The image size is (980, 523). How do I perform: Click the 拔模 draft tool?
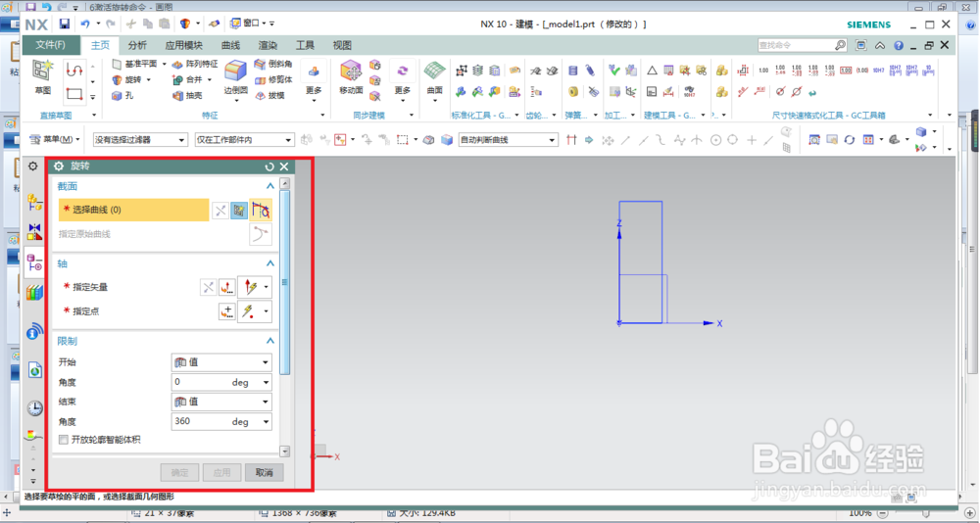(x=269, y=96)
